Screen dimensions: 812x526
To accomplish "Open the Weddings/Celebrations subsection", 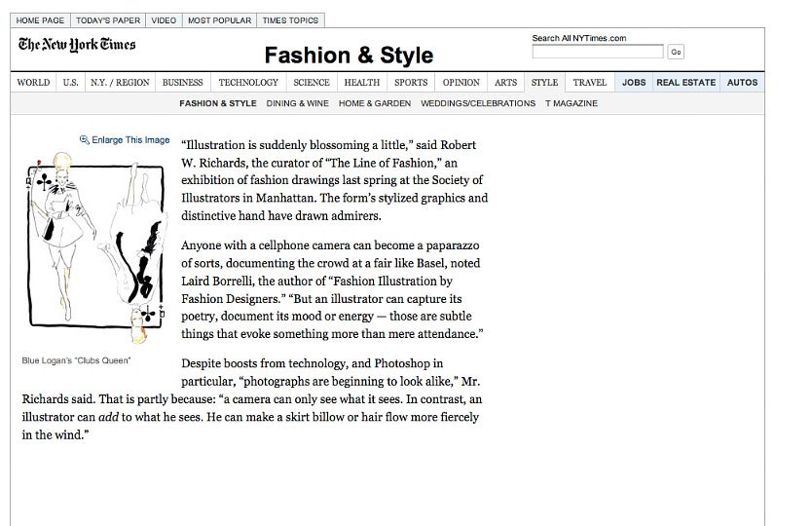I will pos(478,103).
